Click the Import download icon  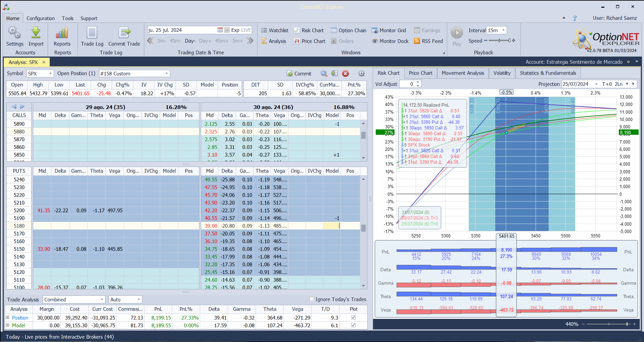(36, 33)
